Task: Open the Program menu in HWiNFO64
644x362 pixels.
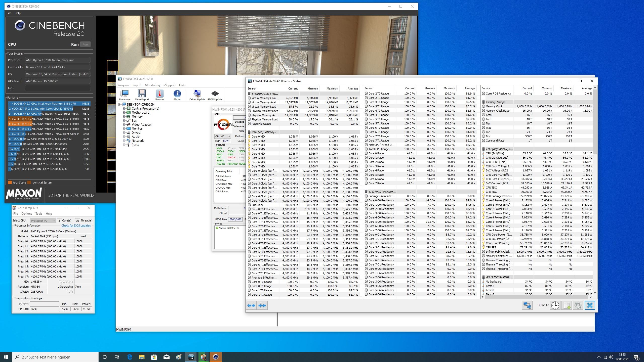Action: click(123, 85)
